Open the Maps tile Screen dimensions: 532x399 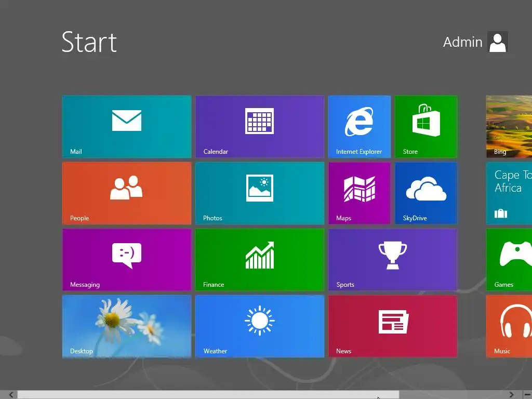(x=360, y=193)
